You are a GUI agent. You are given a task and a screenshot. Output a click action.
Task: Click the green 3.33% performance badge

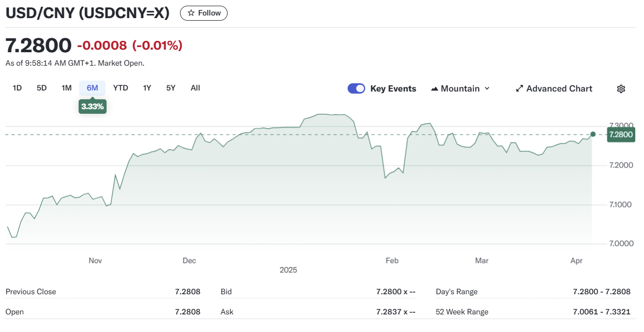pos(93,107)
